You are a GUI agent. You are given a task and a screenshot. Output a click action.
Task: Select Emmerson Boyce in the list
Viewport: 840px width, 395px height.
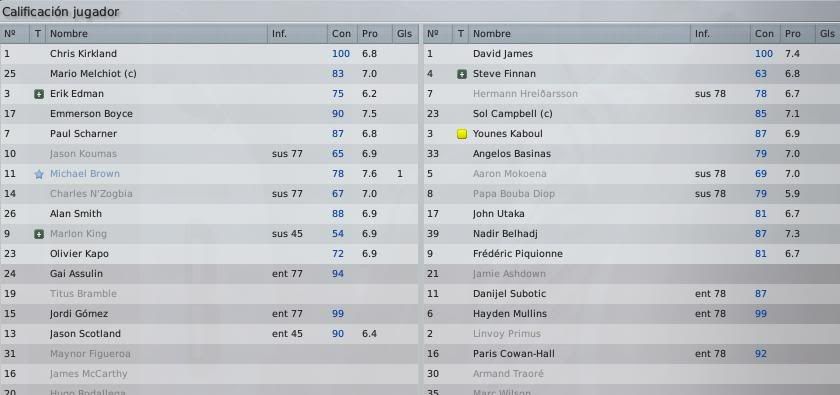tap(209, 114)
